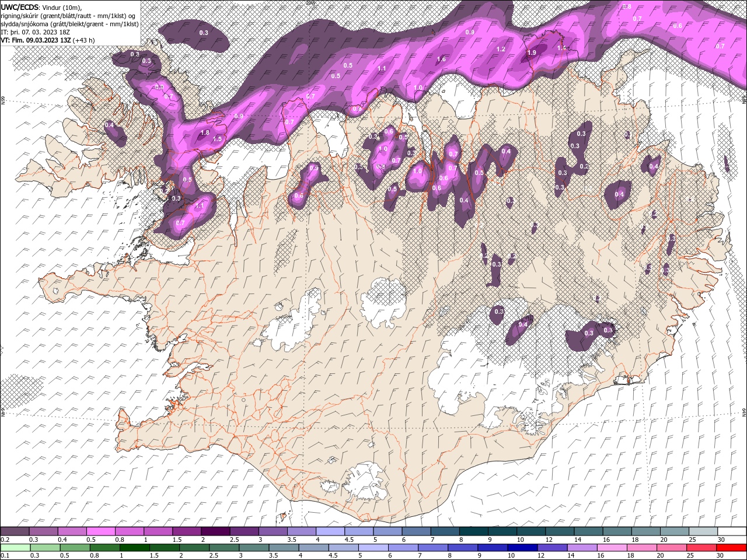Click the snow legend swatch starting at 0.2

tap(15, 531)
